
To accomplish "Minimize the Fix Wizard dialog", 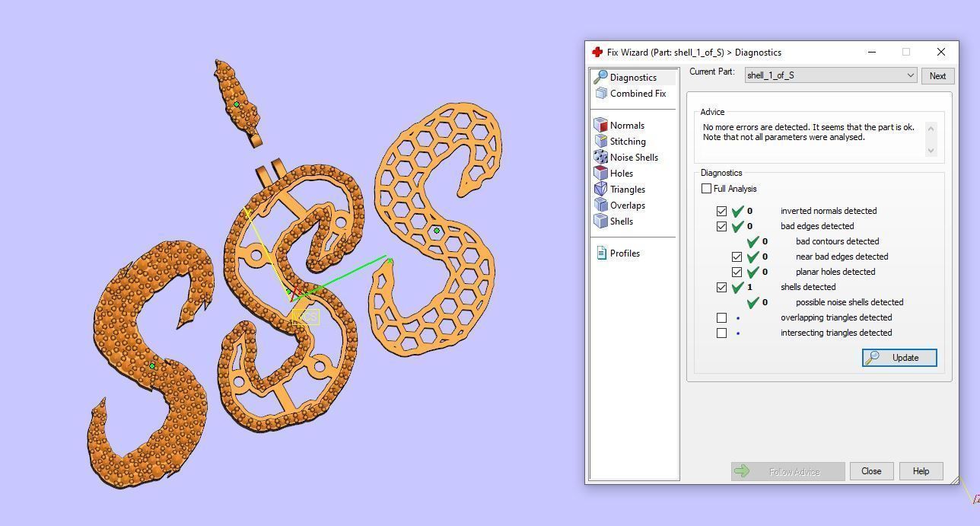I will (x=872, y=52).
